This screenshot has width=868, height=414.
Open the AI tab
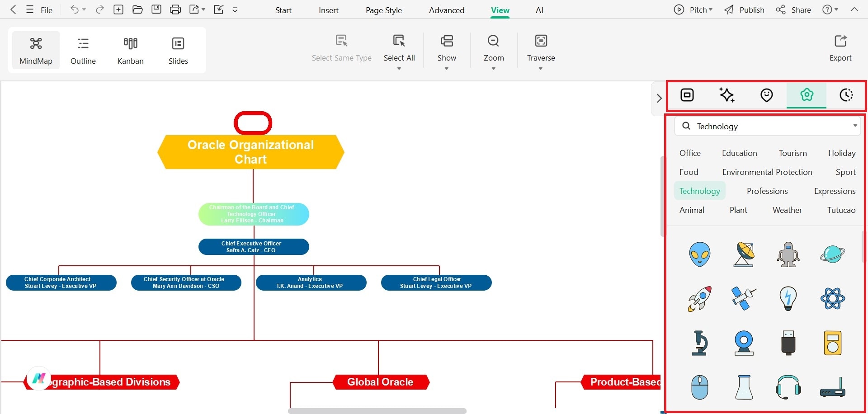click(539, 10)
